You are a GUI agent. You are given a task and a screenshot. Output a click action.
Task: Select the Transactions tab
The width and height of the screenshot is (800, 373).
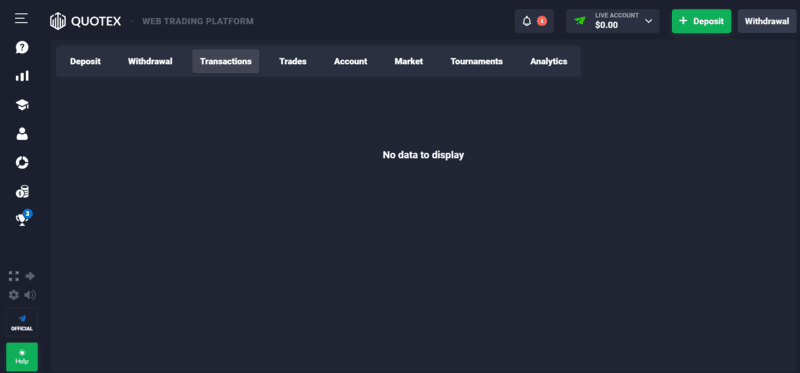[x=226, y=61]
